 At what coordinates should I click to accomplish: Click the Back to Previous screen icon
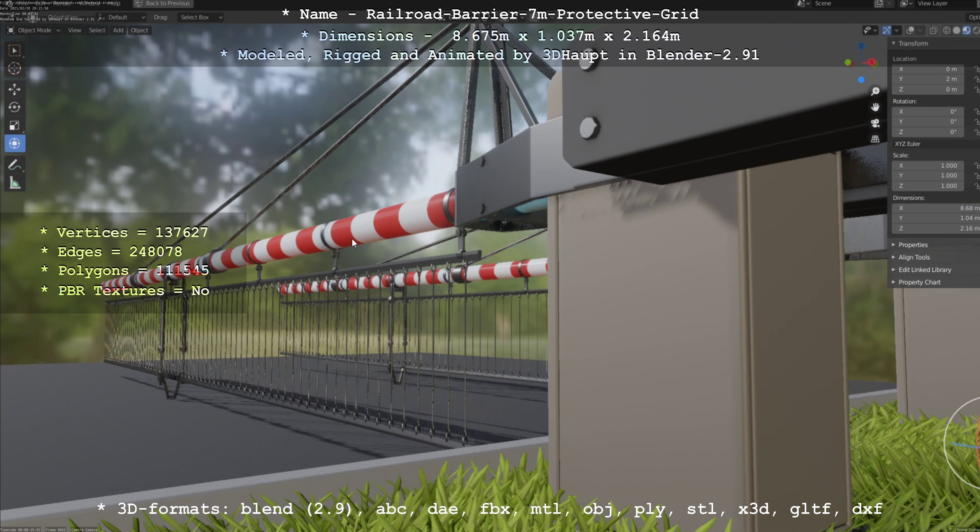click(139, 3)
